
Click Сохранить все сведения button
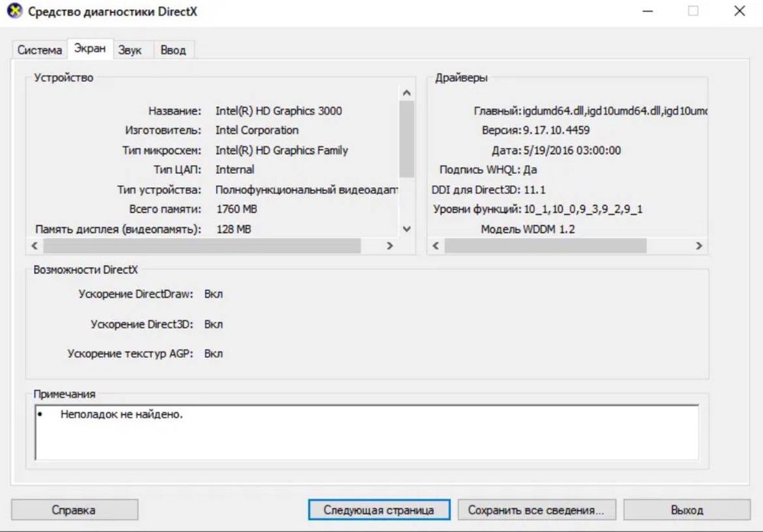pyautogui.click(x=536, y=510)
